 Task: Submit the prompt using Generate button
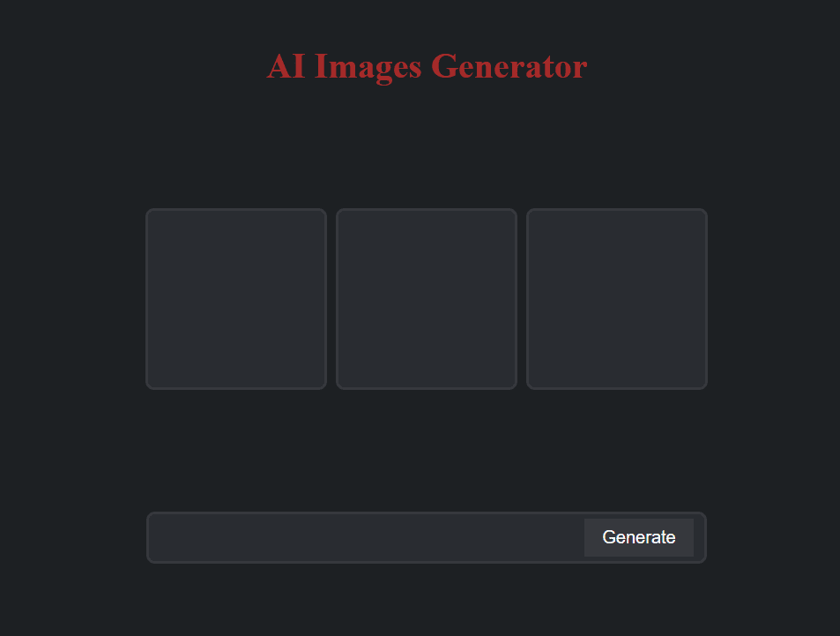[638, 537]
